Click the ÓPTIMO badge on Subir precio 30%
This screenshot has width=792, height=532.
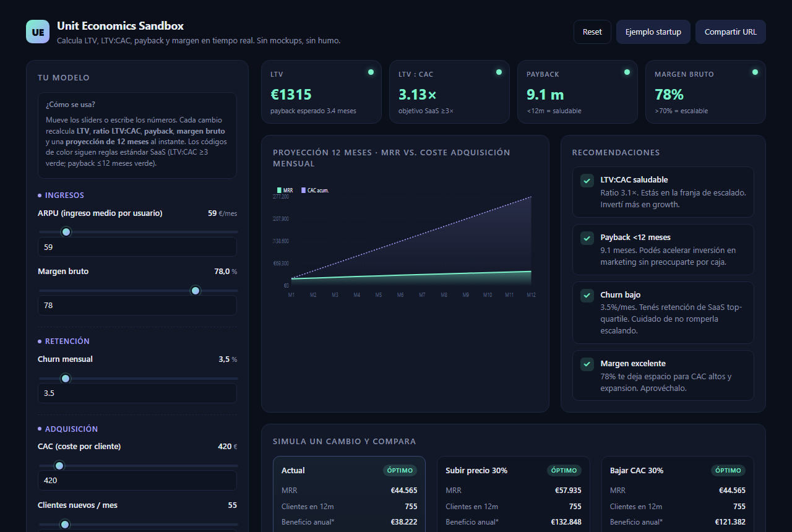click(x=564, y=471)
